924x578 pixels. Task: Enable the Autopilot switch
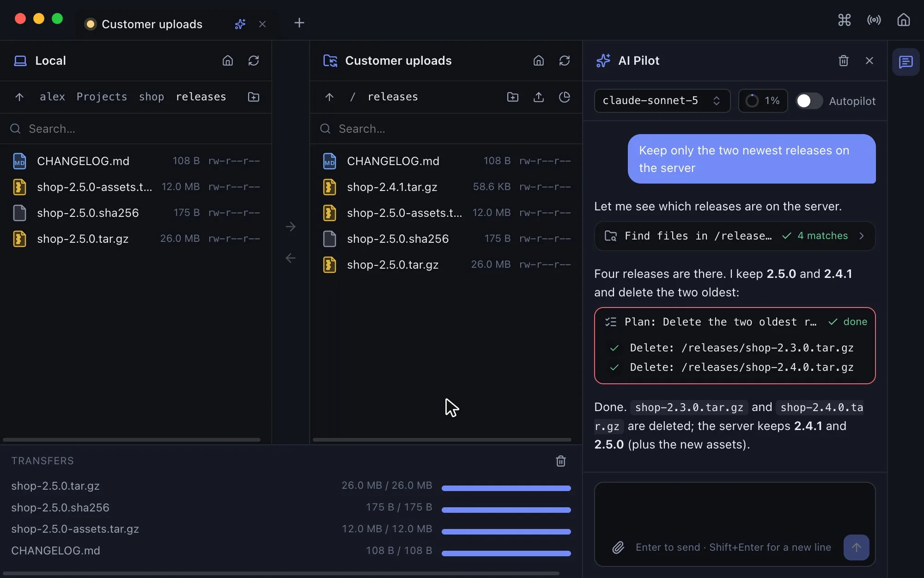pos(809,101)
